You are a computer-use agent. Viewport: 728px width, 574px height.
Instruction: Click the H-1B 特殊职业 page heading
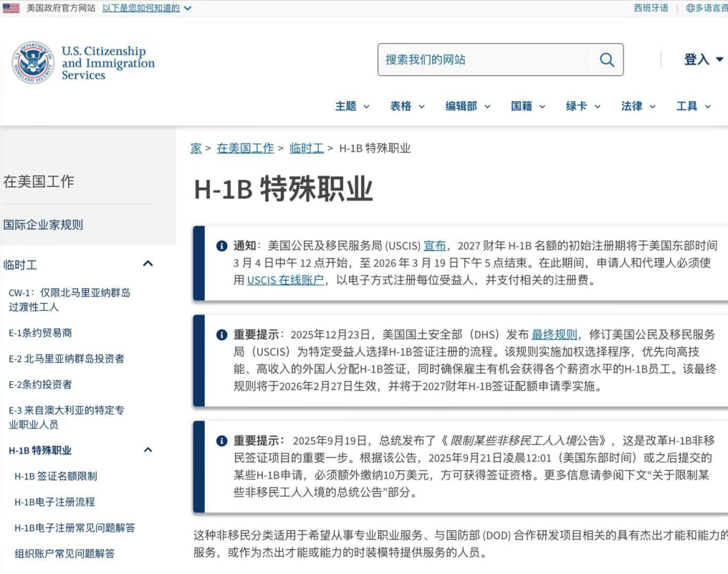283,189
